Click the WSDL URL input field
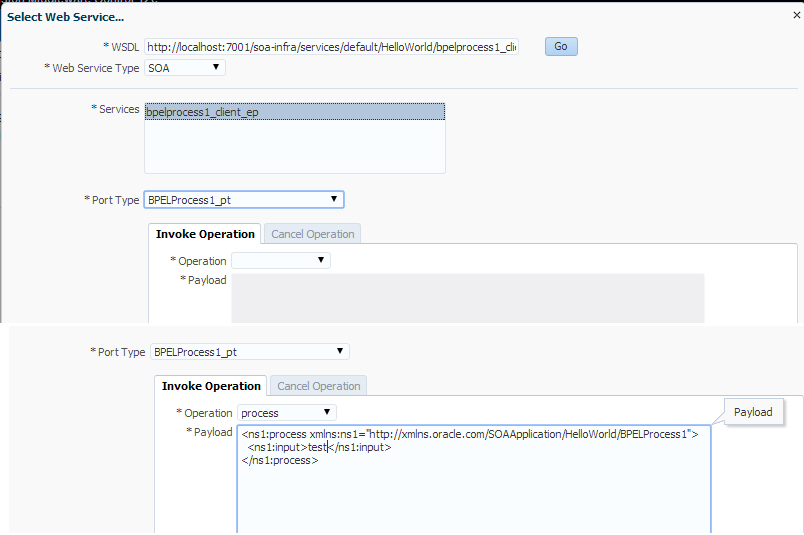Screen dimensions: 804x535 click(x=331, y=47)
